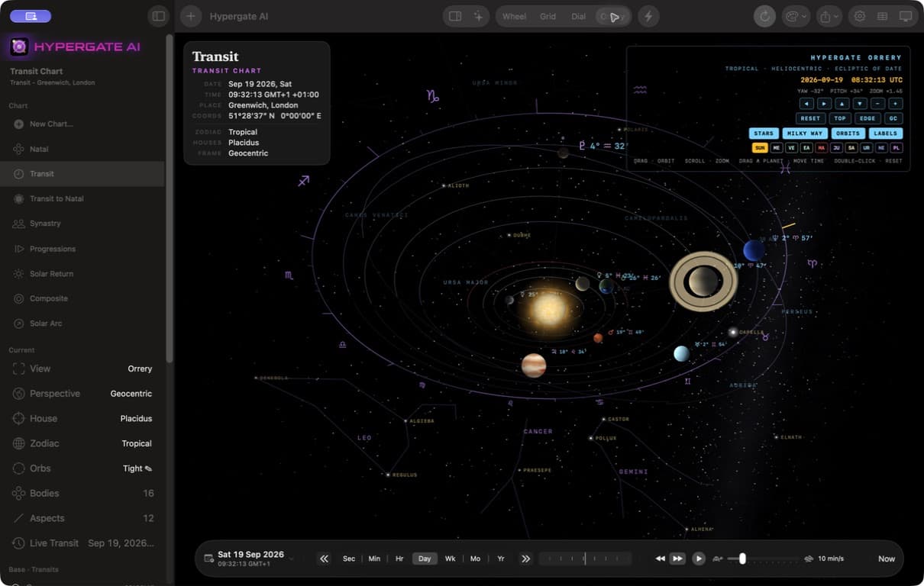Screen dimensions: 924x586
Task: Pitch orrery down with triangle arrow
Action: [860, 103]
